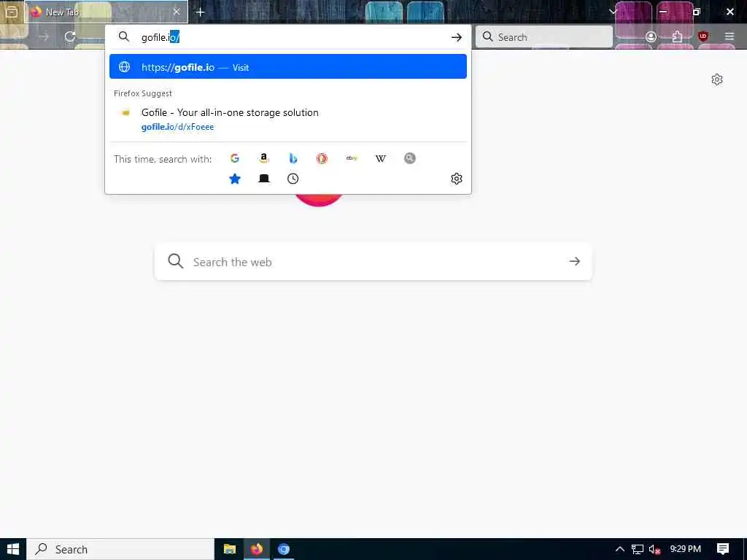
Task: Search with Wikipedia icon
Action: (381, 158)
